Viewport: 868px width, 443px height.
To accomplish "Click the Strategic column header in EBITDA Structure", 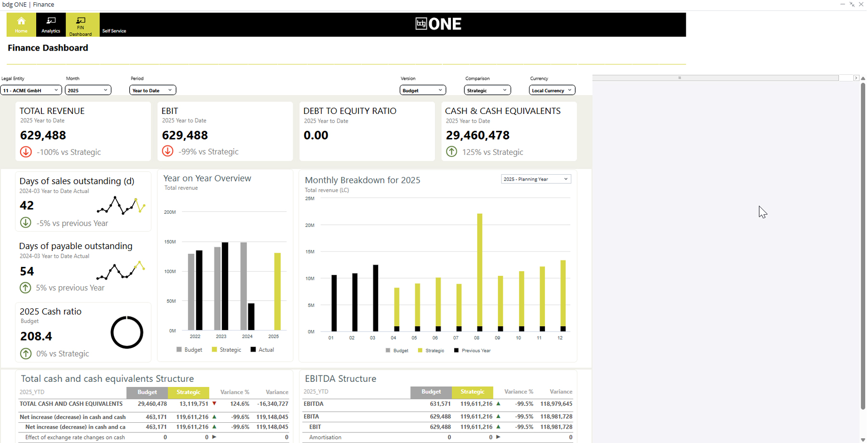I will [x=472, y=392].
